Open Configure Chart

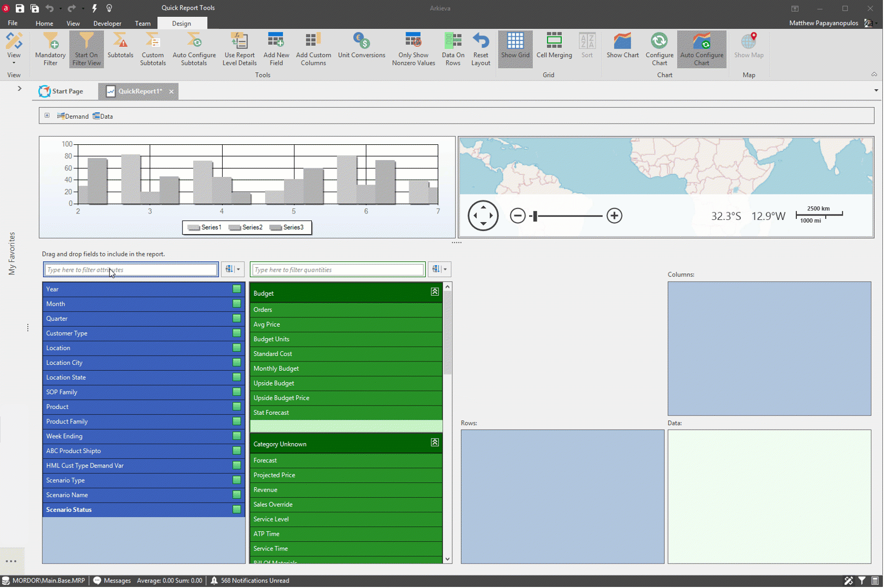(x=659, y=49)
